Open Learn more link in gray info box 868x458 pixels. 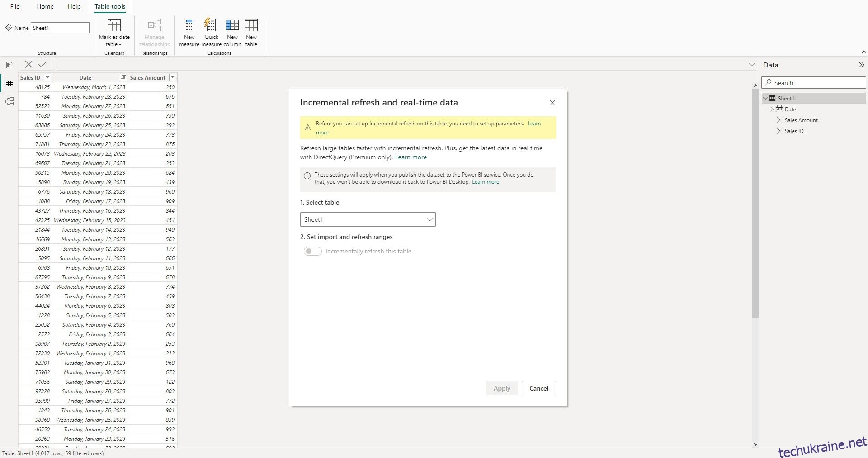tap(486, 182)
